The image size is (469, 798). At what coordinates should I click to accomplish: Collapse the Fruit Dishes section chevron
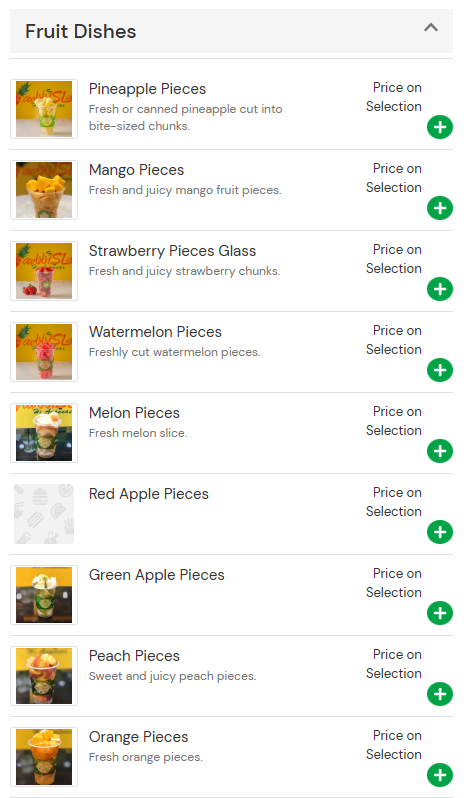pos(431,27)
